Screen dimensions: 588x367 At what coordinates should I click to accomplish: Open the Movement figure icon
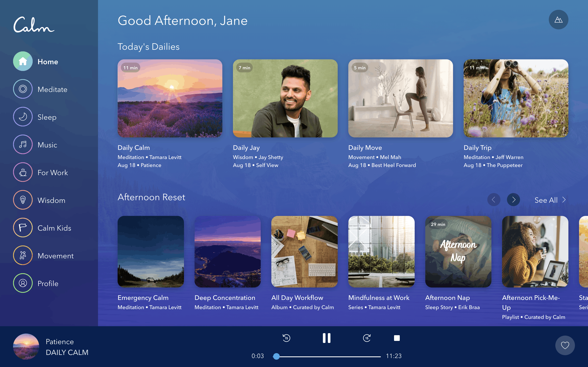click(x=23, y=255)
